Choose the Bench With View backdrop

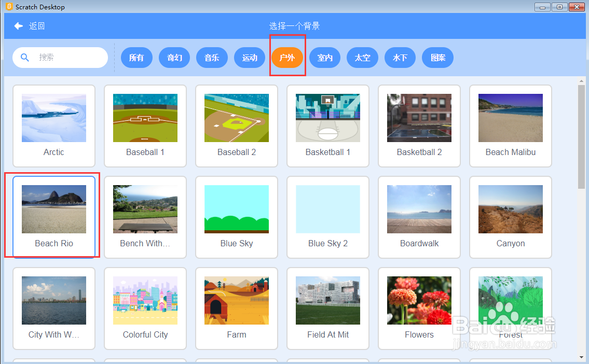(145, 217)
